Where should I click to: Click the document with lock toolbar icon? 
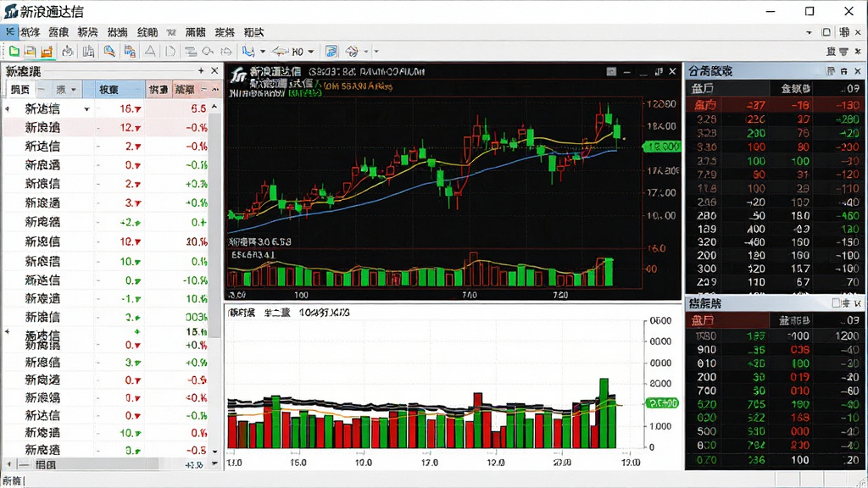130,52
